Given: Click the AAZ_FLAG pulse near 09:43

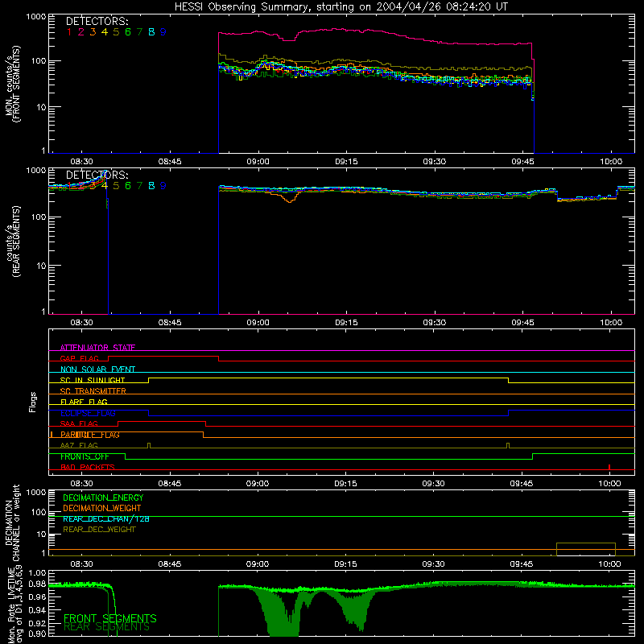Looking at the screenshot, I should click(508, 446).
